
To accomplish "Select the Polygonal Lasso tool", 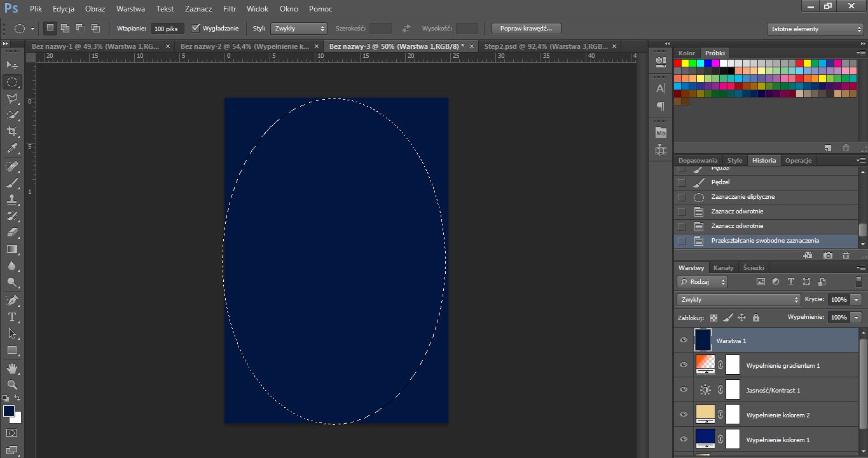I will point(12,98).
